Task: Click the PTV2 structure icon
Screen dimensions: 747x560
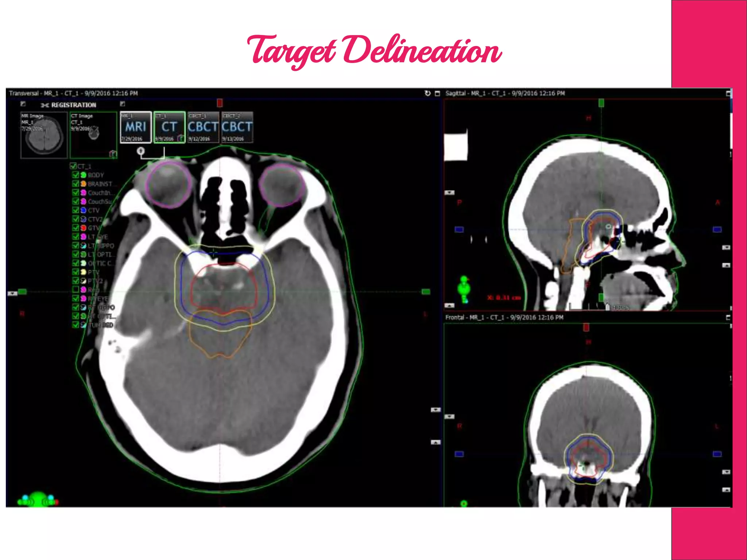Action: point(83,281)
